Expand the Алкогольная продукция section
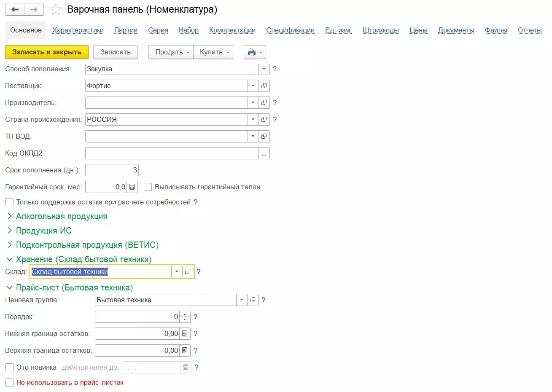The image size is (552, 392). coord(10,216)
